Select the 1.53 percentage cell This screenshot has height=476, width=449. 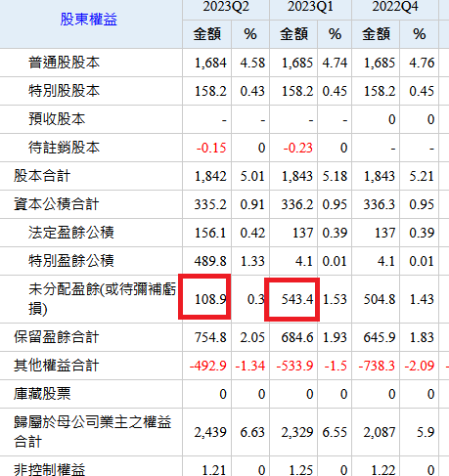[x=335, y=299]
